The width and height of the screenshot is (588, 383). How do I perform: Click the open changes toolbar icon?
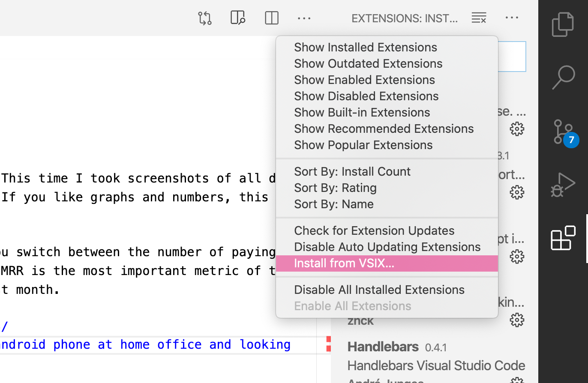[x=204, y=18]
